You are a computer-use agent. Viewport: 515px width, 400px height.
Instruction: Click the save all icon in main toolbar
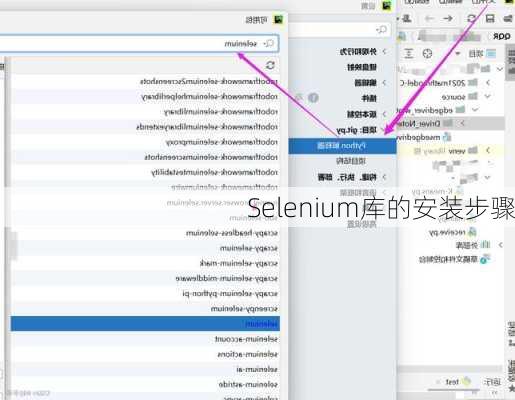pos(490,18)
